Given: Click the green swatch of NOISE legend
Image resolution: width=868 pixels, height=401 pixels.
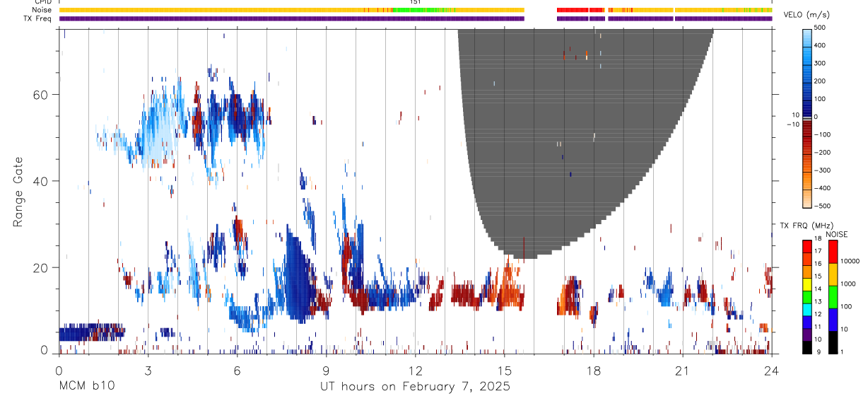Looking at the screenshot, I should (x=832, y=296).
